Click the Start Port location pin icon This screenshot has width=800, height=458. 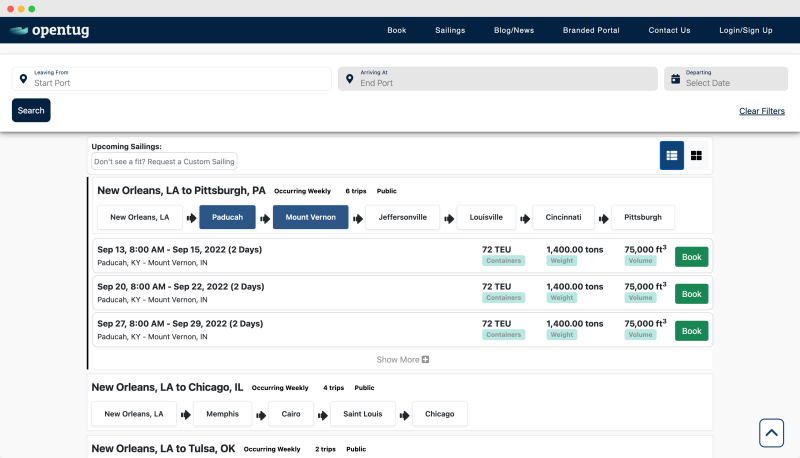24,78
